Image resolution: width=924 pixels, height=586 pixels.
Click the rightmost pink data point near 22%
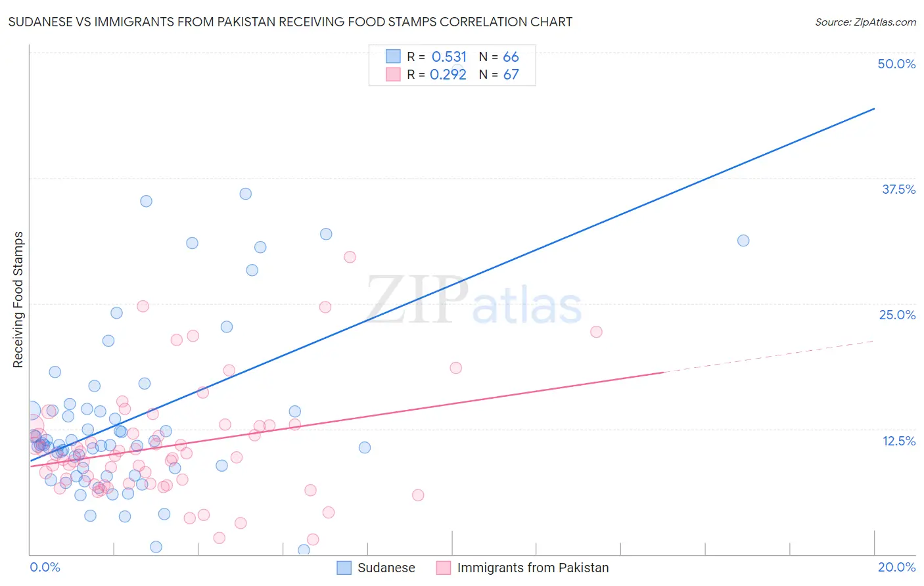click(x=596, y=332)
